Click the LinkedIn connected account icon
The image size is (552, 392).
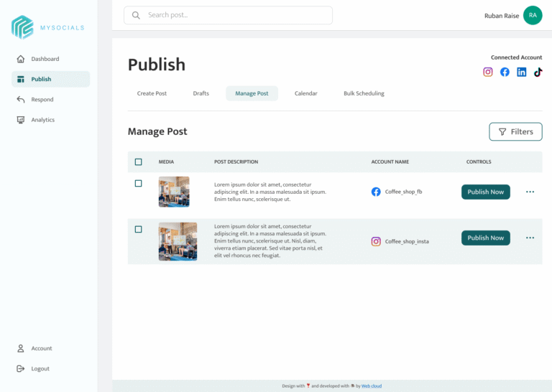pyautogui.click(x=521, y=72)
